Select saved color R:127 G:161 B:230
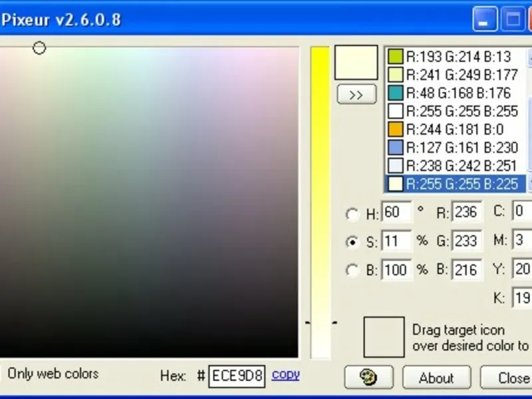This screenshot has width=532, height=399. tap(456, 148)
